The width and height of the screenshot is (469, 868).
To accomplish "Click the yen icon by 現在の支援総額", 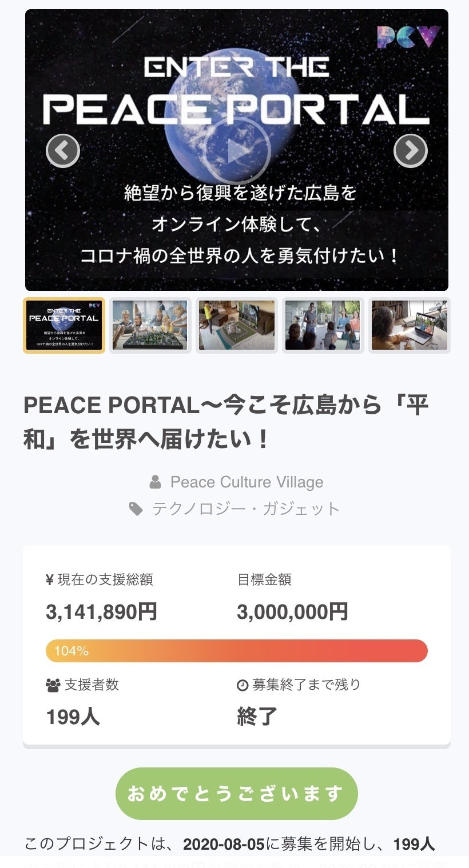I will tap(49, 580).
